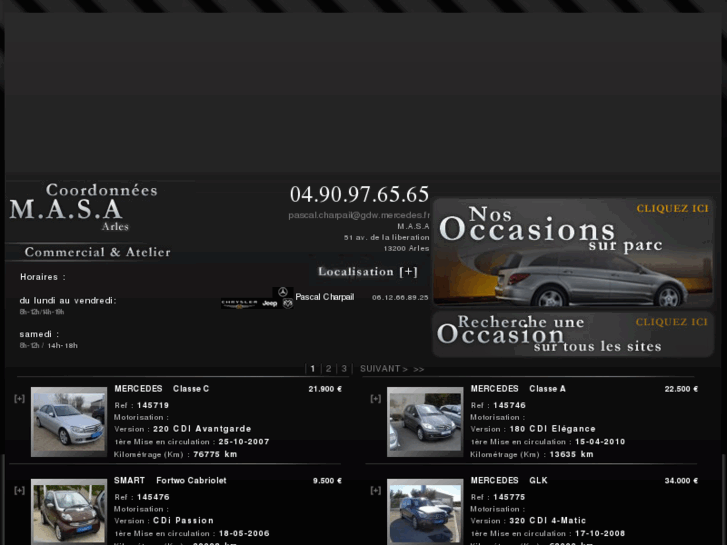The width and height of the screenshot is (727, 545).
Task: Click the pascal.charpail email address
Action: tap(359, 215)
